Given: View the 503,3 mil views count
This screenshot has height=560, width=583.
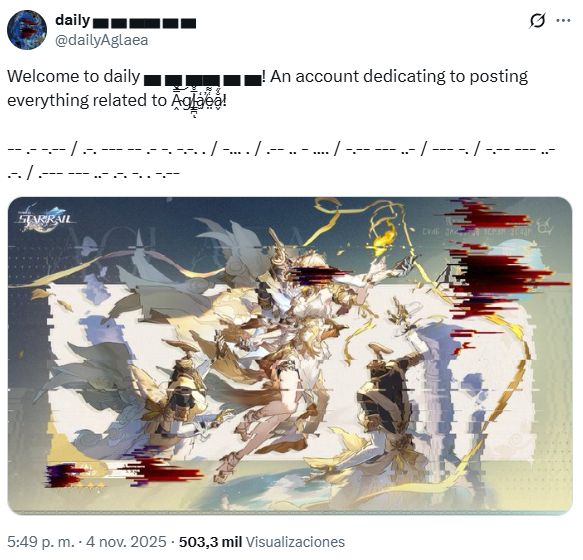Looking at the screenshot, I should 210,541.
